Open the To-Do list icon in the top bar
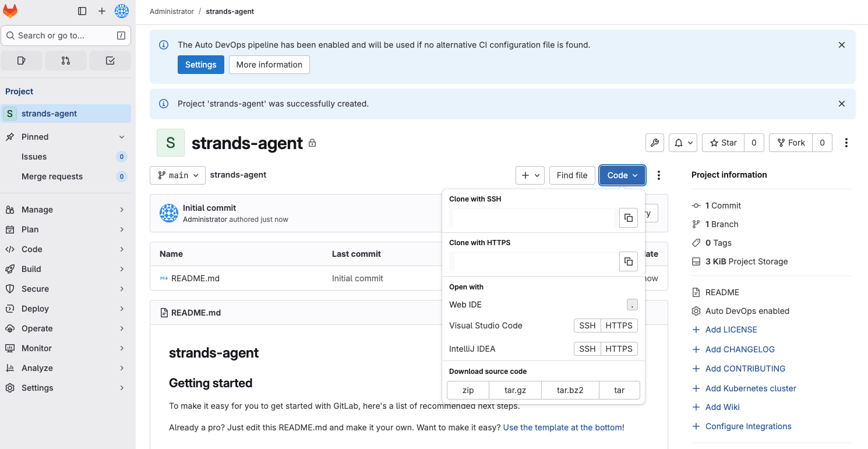This screenshot has height=449, width=868. click(110, 60)
